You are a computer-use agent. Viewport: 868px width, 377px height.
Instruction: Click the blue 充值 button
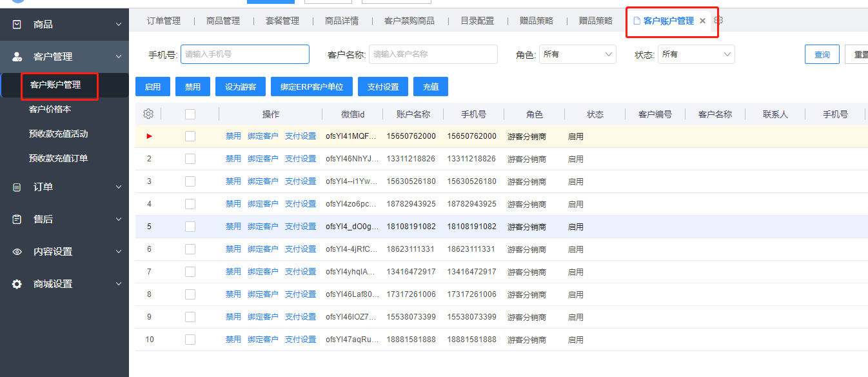pos(431,87)
